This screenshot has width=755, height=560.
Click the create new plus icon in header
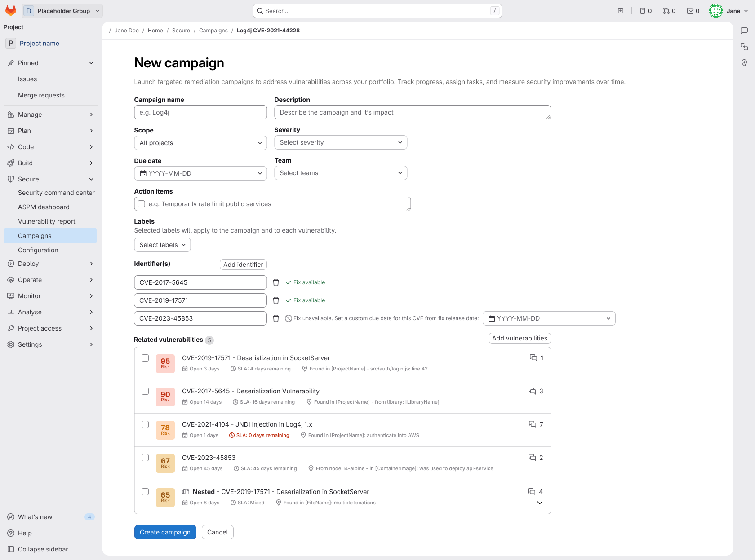621,11
